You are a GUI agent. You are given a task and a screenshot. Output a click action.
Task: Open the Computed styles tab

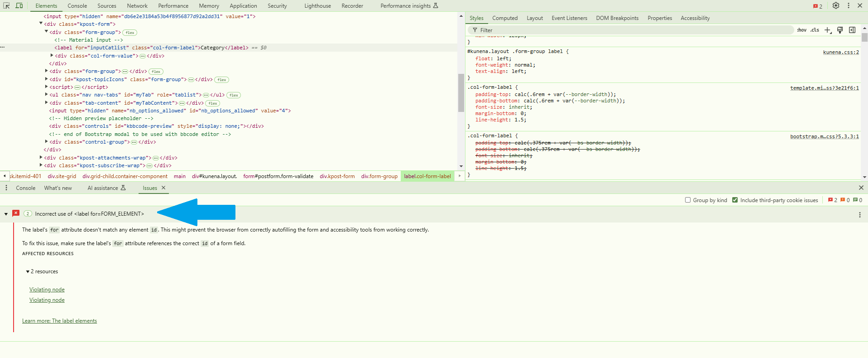504,18
